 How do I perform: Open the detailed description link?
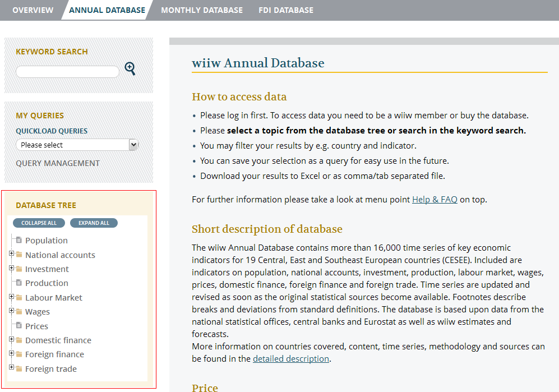[290, 358]
